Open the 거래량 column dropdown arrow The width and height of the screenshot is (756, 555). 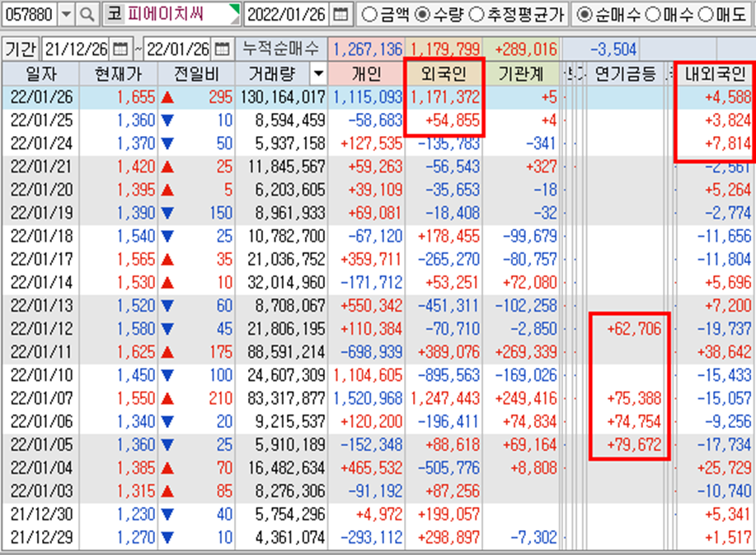click(318, 73)
